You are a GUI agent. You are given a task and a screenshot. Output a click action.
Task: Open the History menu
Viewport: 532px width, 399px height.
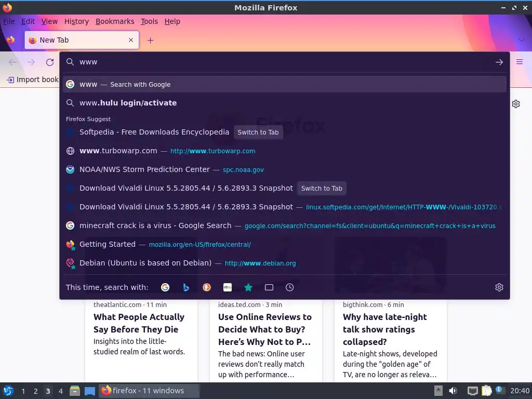click(x=77, y=21)
